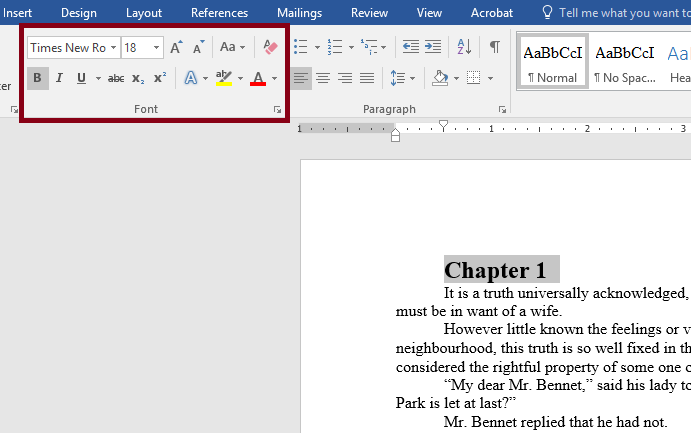691x433 pixels.
Task: Expand highlight color dropdown arrow
Action: click(240, 79)
